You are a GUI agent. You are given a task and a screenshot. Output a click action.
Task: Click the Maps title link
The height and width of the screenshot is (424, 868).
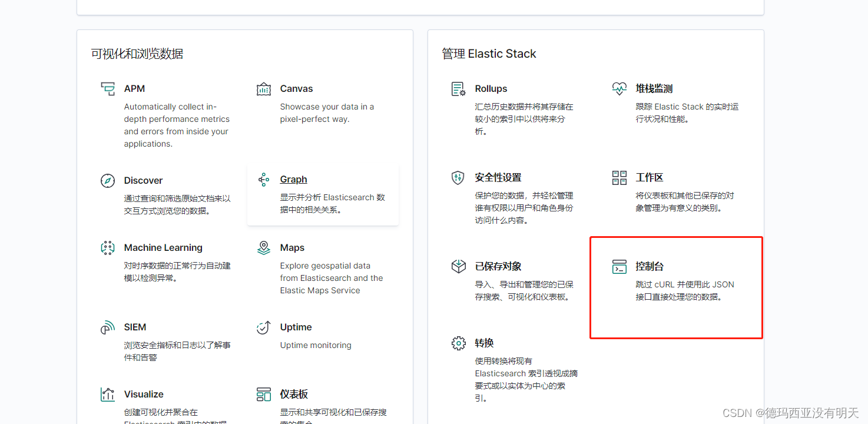[292, 248]
